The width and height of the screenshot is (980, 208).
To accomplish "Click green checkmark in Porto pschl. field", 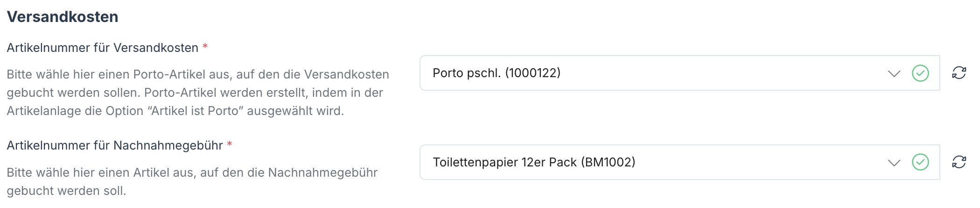I will click(x=920, y=73).
